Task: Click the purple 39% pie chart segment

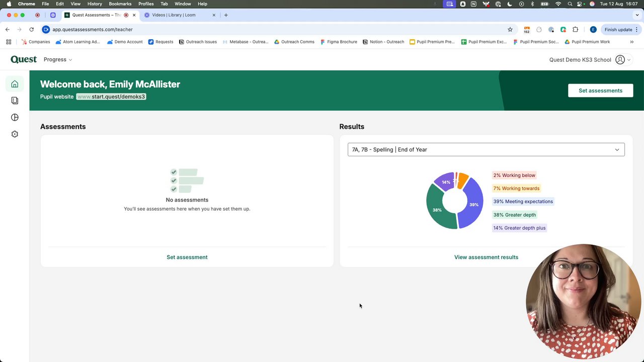Action: (473, 204)
